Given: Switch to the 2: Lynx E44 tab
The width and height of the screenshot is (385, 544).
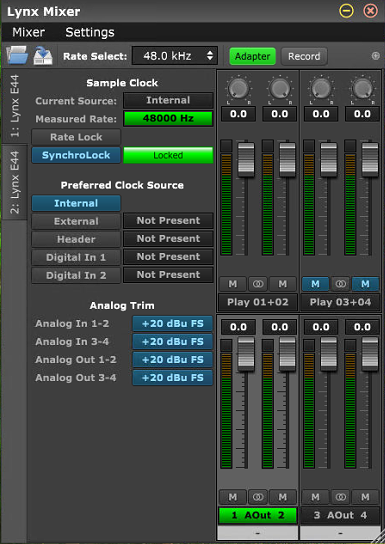Looking at the screenshot, I should [x=15, y=182].
